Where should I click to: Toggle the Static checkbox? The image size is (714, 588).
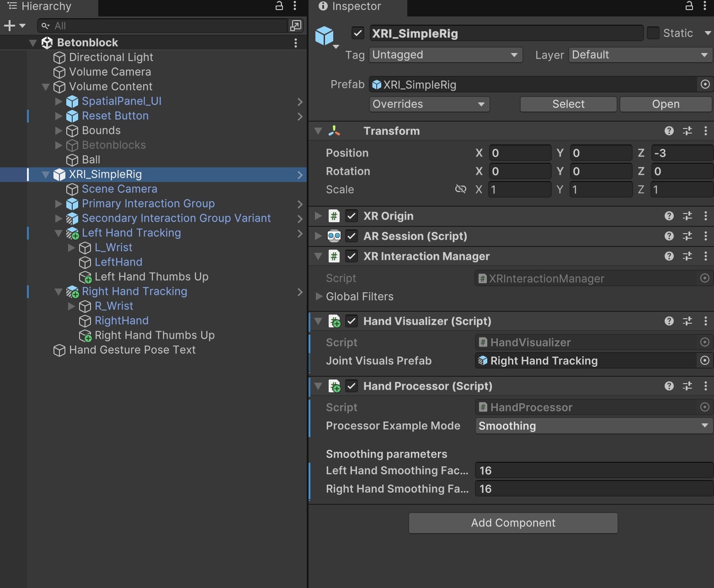[x=654, y=33]
